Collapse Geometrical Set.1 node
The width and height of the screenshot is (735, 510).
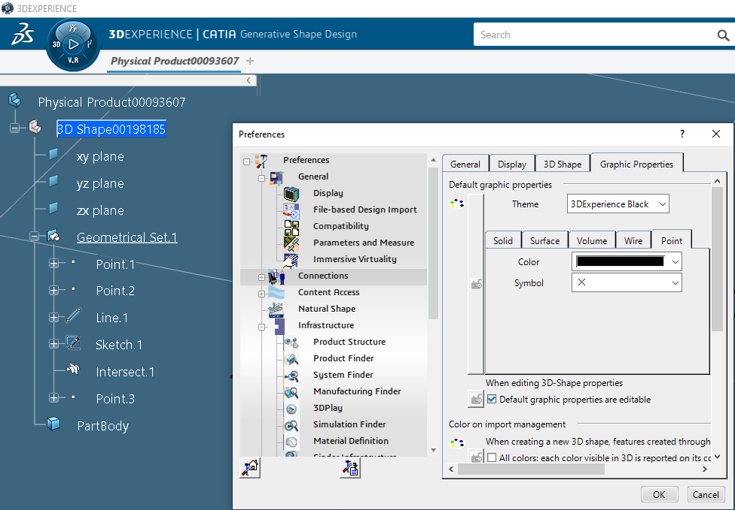click(x=34, y=236)
